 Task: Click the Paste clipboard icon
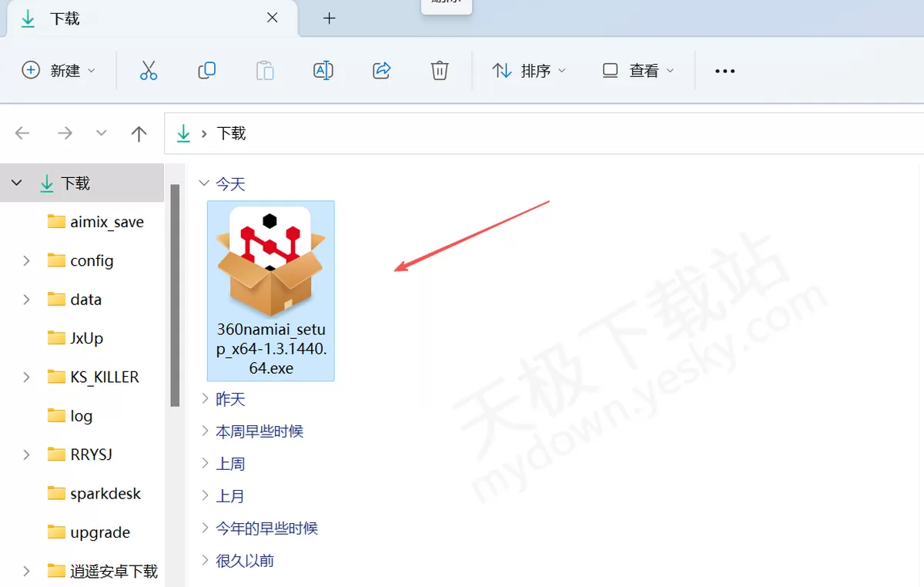[265, 71]
